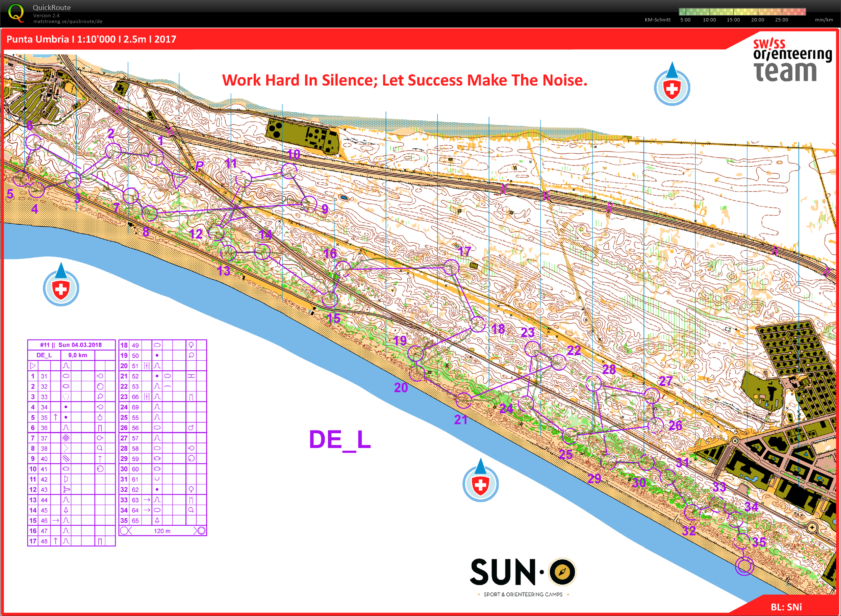
Task: Click the large DE_L course label
Action: [339, 440]
